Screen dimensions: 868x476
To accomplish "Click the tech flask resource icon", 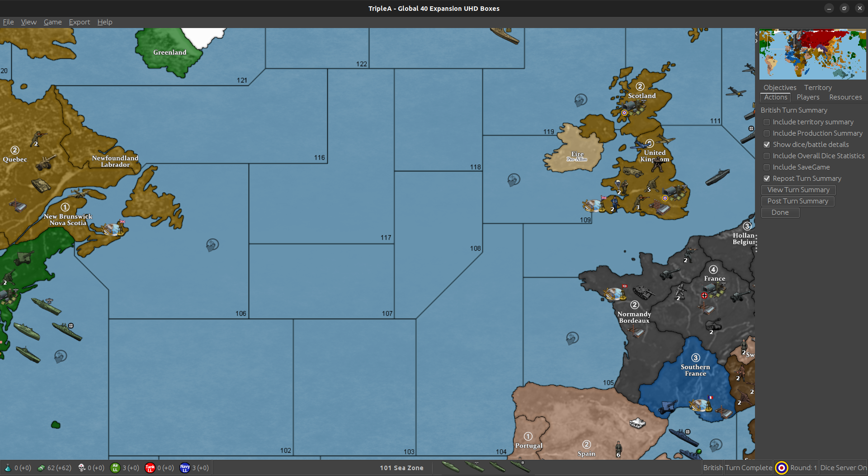I will [x=8, y=468].
